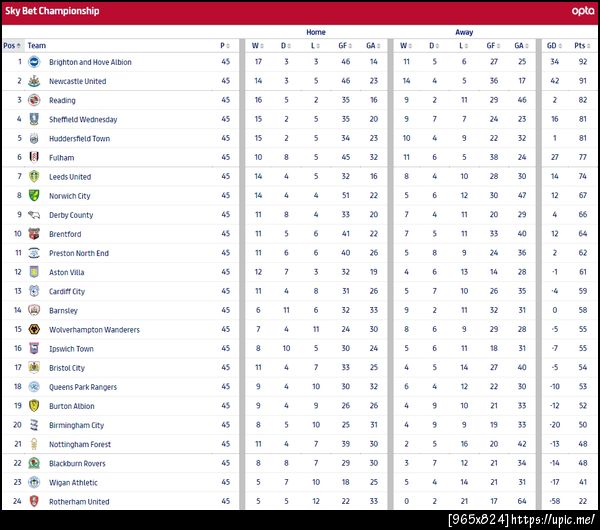Select the Nottingham Forest team name
Screen dimensions: 600x530
[x=80, y=445]
